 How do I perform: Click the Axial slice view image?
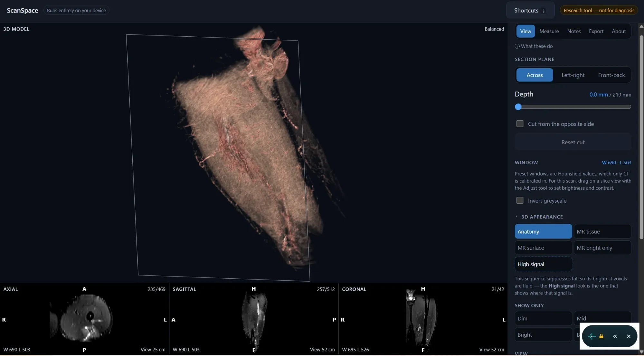[84, 319]
